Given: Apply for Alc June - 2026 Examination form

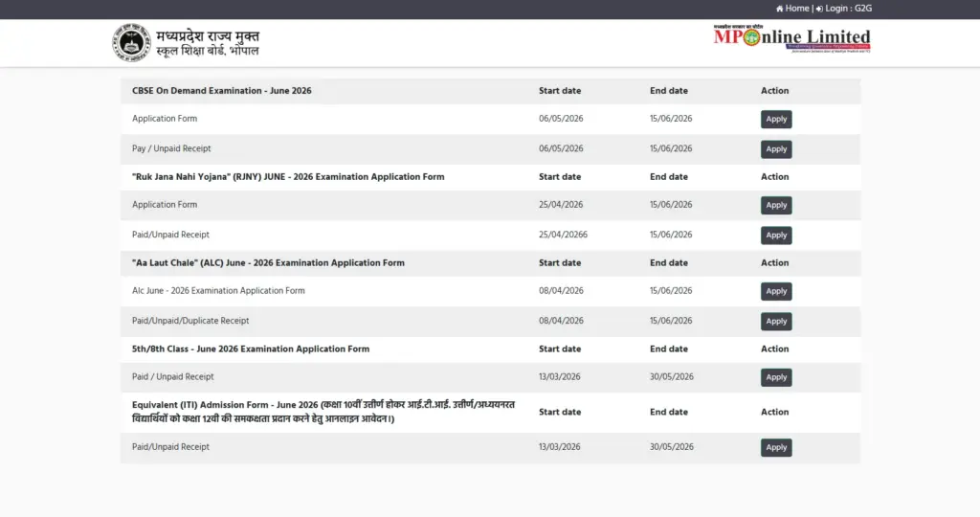Looking at the screenshot, I should pyautogui.click(x=776, y=291).
